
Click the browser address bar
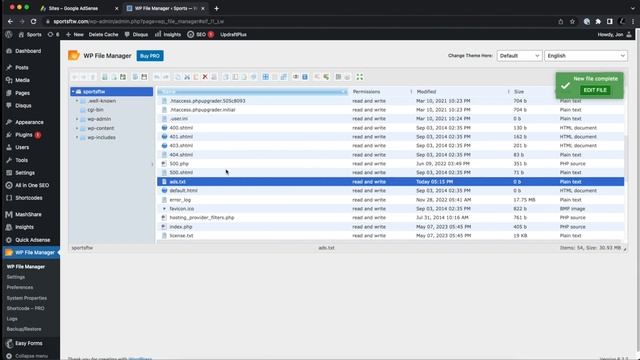[300, 21]
